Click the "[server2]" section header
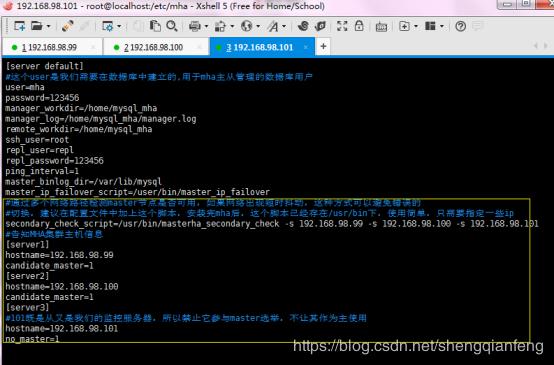The height and width of the screenshot is (365, 554). click(x=27, y=276)
